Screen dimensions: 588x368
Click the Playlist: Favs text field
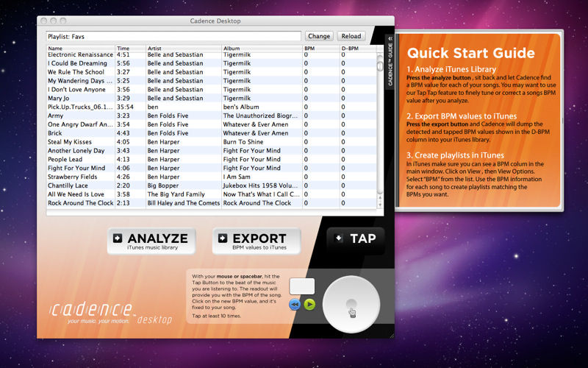[173, 36]
